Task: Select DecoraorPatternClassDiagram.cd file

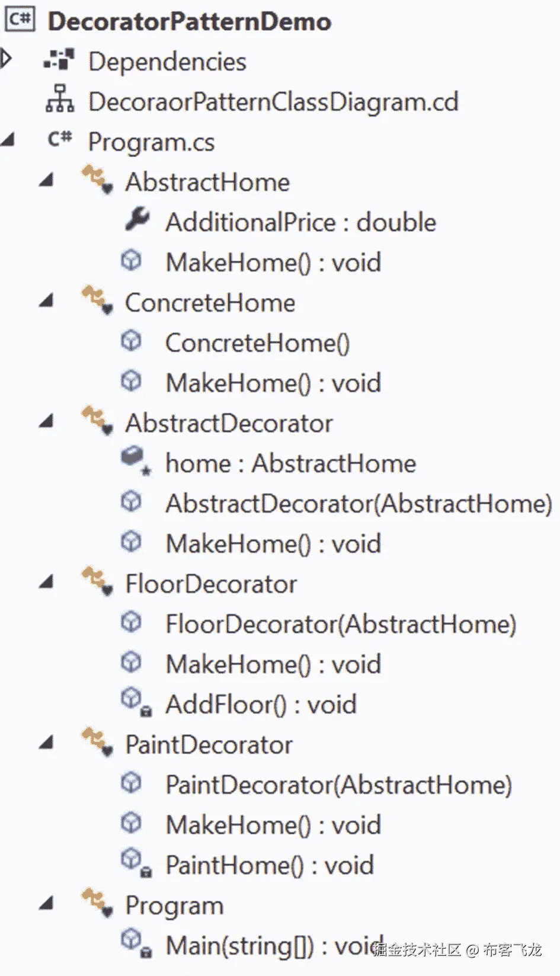Action: [x=273, y=102]
